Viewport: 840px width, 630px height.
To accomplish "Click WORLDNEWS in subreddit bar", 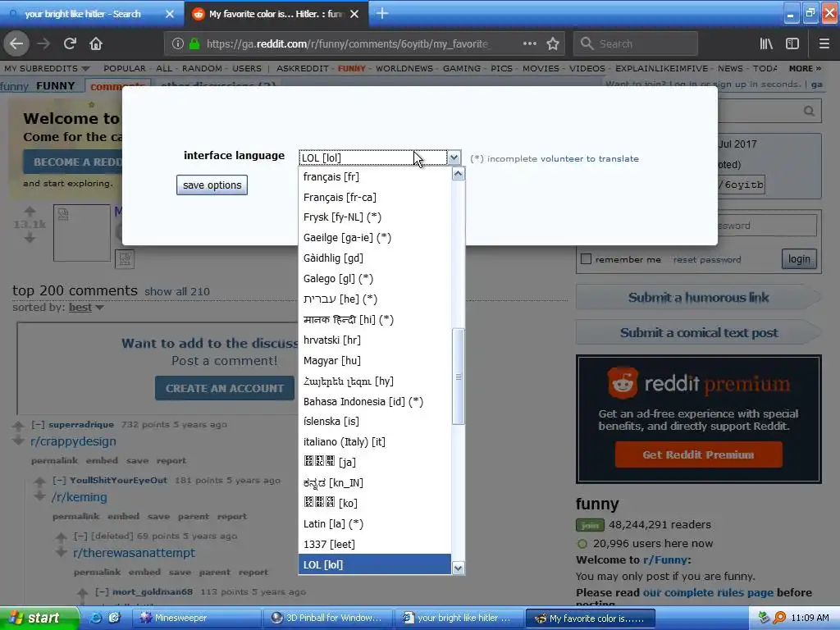I will 404,69.
